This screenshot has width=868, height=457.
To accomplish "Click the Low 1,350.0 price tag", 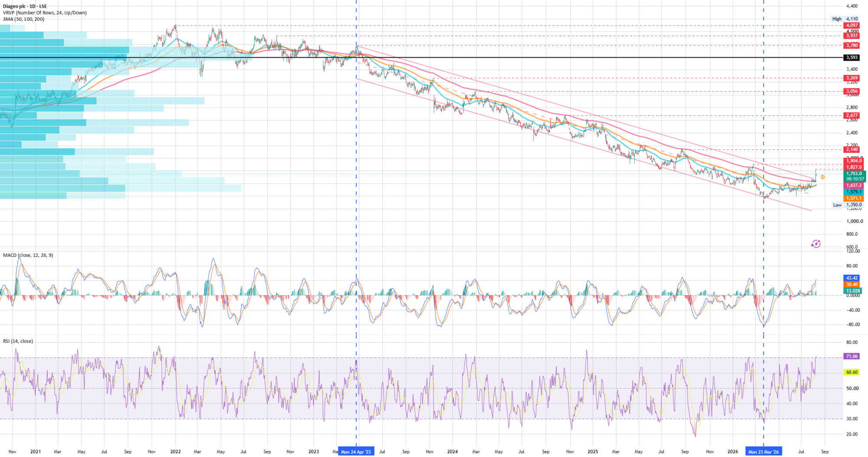I will [x=847, y=205].
